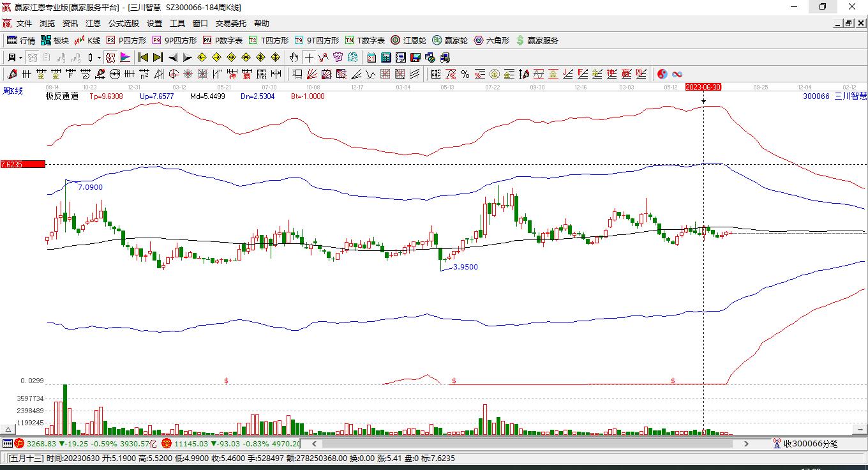Open the 公式选股 menu

(x=124, y=24)
